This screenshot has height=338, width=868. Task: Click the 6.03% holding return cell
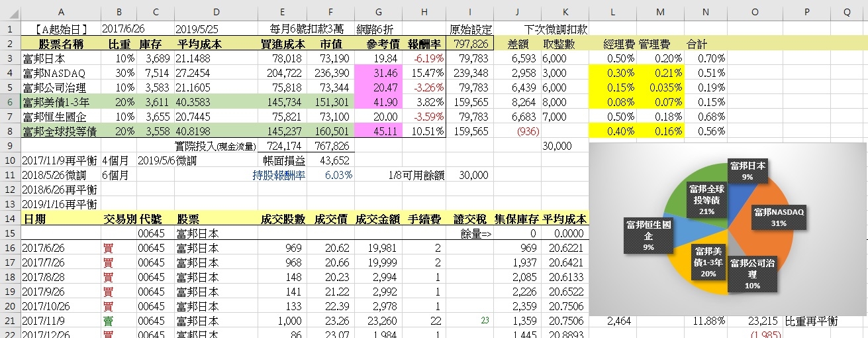[331, 175]
